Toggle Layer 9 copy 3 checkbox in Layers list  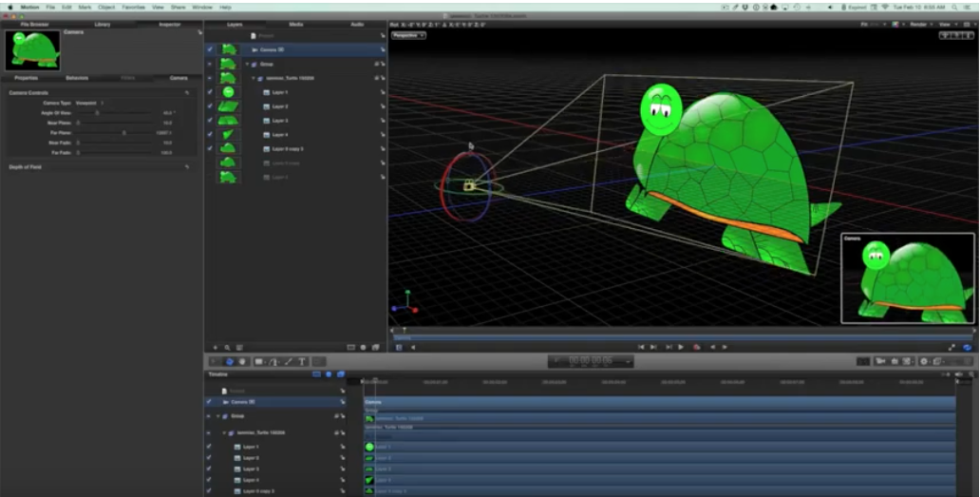[x=210, y=149]
